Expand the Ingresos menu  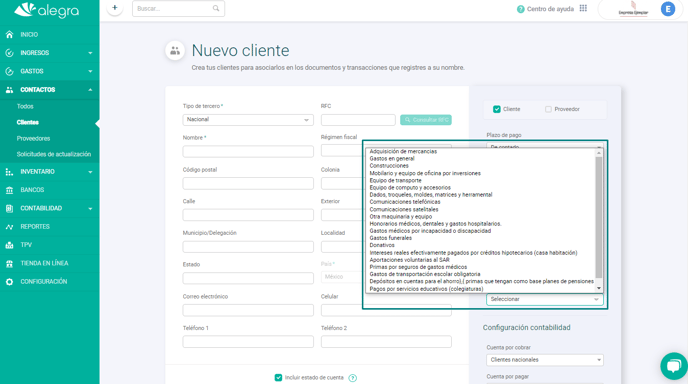tap(50, 53)
